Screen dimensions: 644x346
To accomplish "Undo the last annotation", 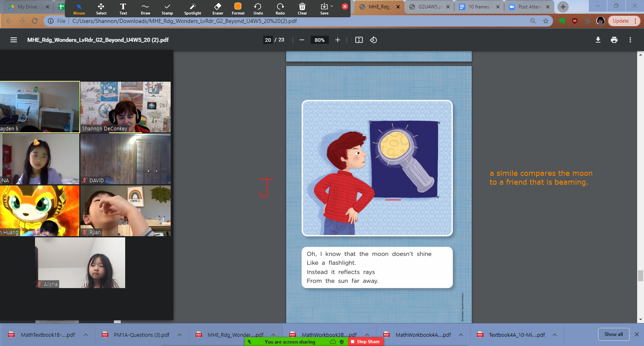I will pos(258,9).
